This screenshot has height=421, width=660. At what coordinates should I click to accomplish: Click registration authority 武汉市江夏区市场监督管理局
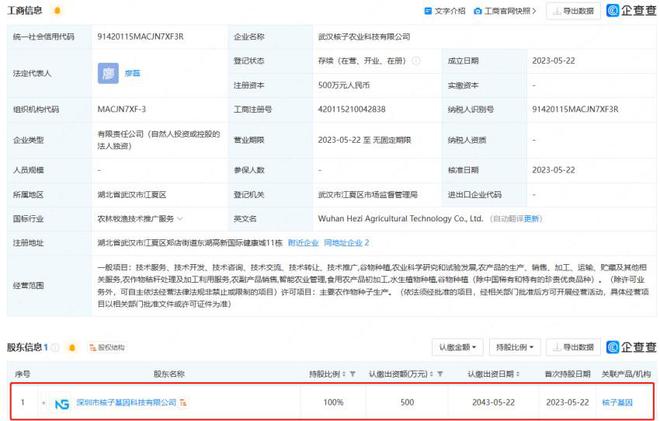click(x=368, y=195)
